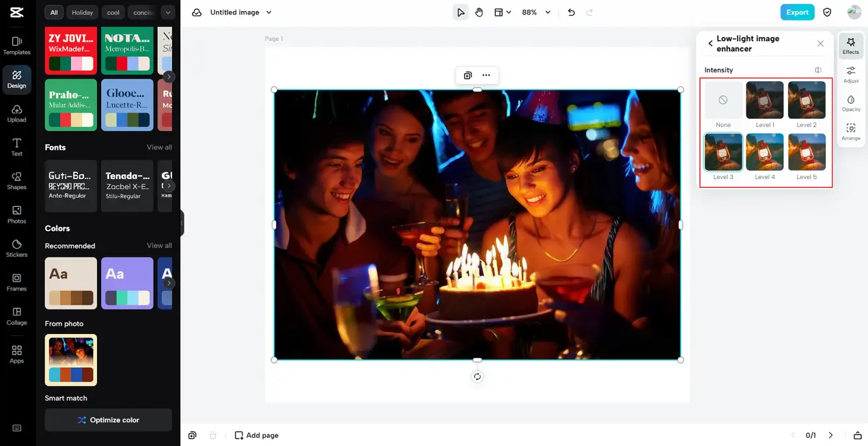Select the concise filter chip
This screenshot has height=446, width=868.
tap(143, 12)
